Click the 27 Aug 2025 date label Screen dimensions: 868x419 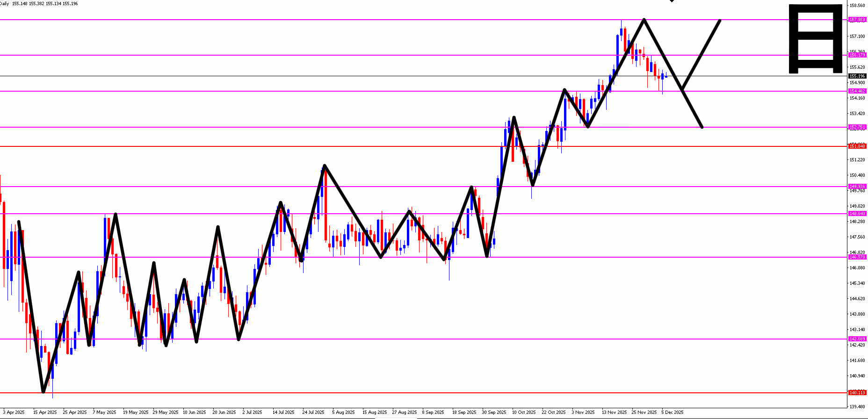[405, 412]
